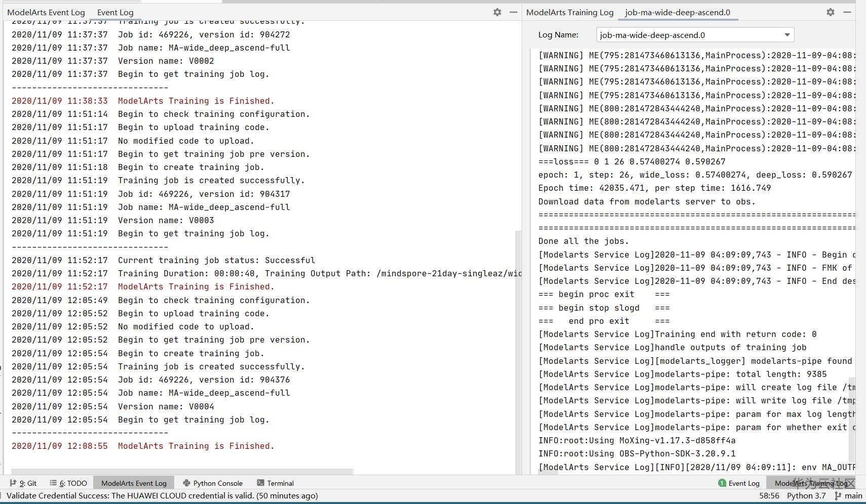Click the 'Training Duration: 00:00:40' line
The height and width of the screenshot is (504, 866).
tap(266, 273)
